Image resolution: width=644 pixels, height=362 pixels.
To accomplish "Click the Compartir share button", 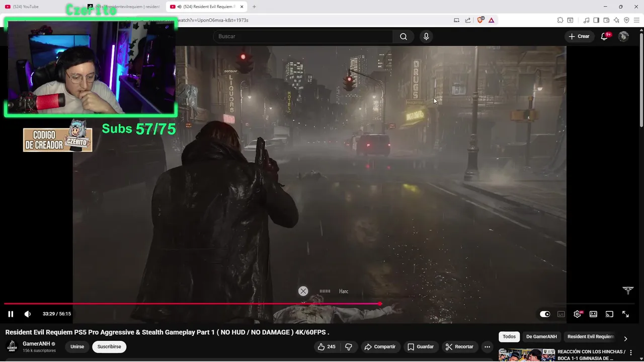I will [380, 346].
